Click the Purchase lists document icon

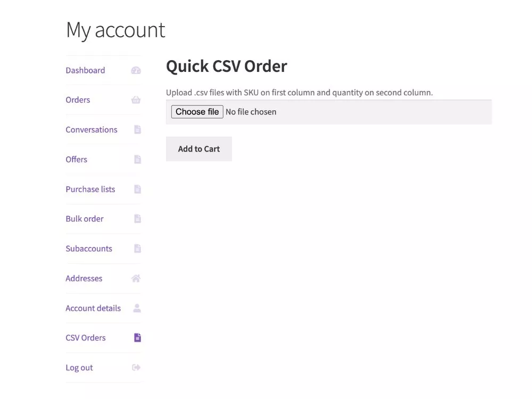pos(137,189)
